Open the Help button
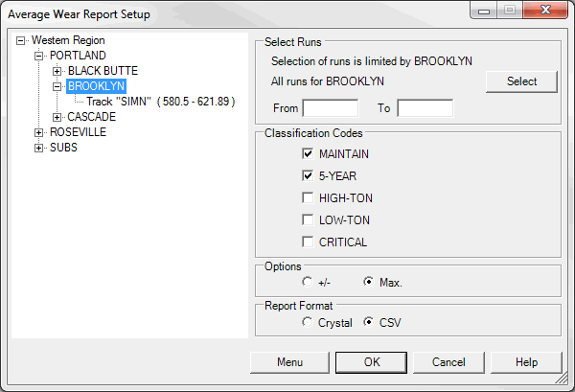 [526, 362]
